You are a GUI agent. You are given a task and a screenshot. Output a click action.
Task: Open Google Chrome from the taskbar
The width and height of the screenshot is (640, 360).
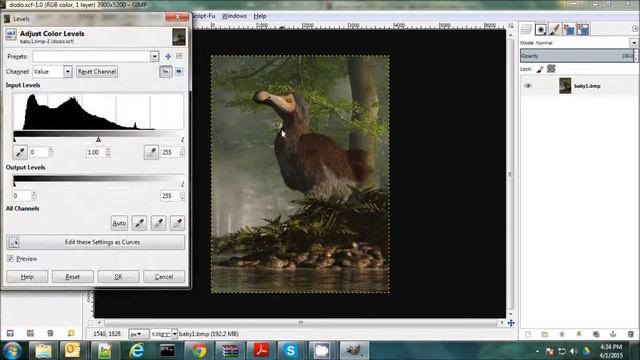[x=199, y=351]
